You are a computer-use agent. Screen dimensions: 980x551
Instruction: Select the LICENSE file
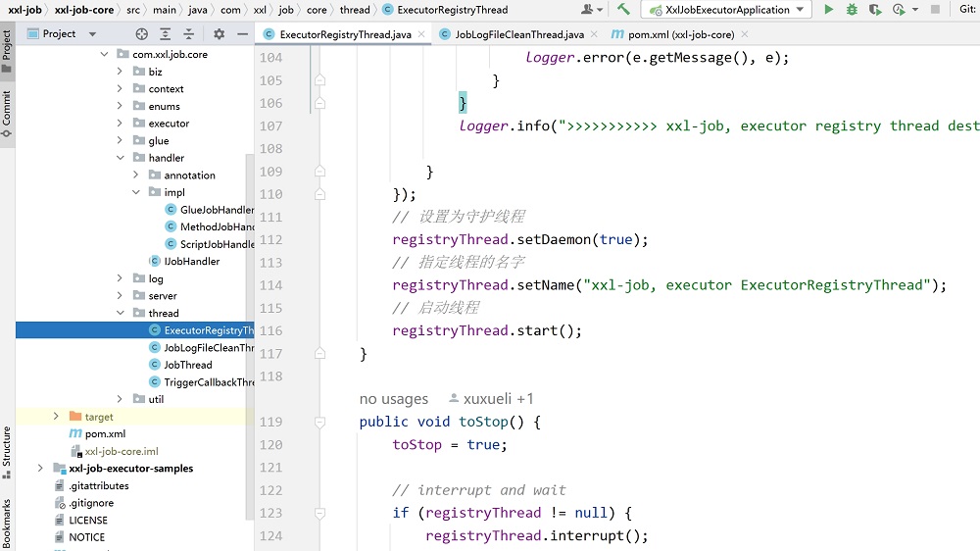(x=81, y=520)
